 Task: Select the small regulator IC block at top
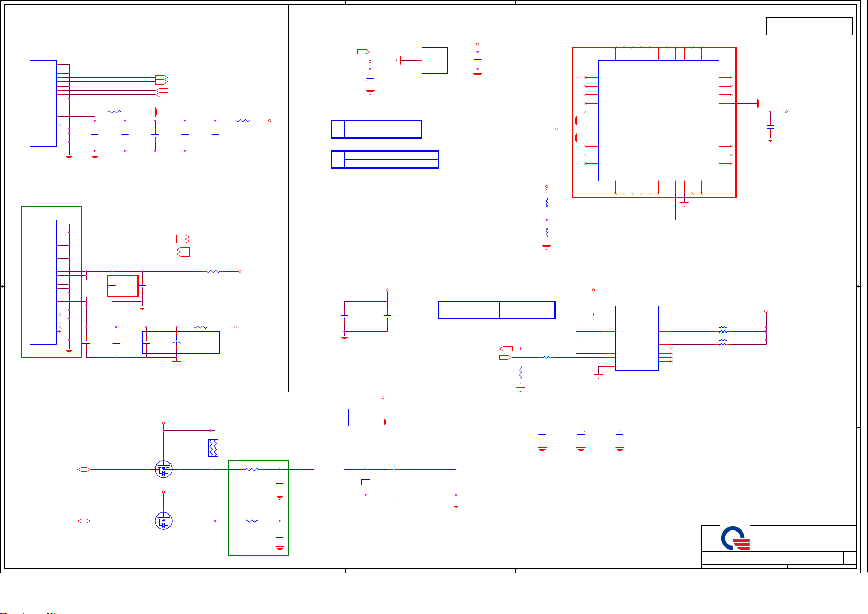434,60
